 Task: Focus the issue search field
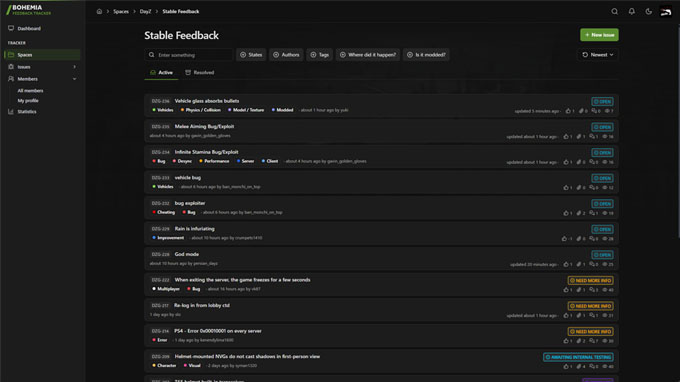189,55
